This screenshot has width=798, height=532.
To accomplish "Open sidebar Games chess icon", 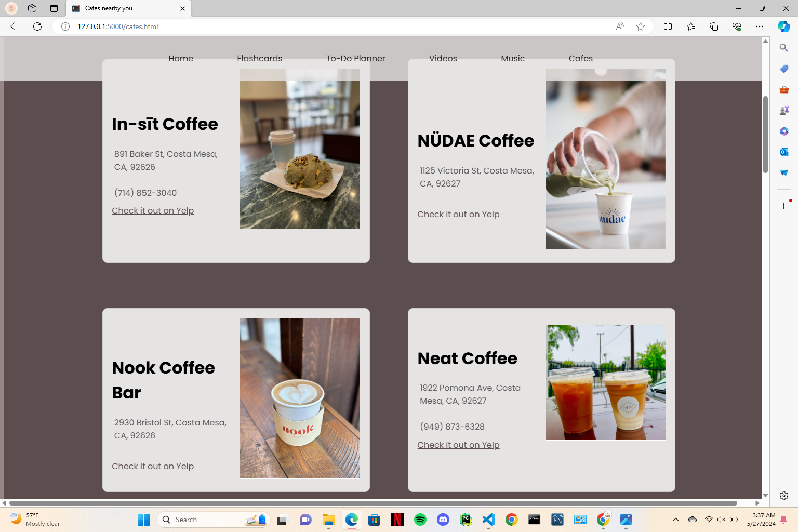I will pyautogui.click(x=784, y=110).
